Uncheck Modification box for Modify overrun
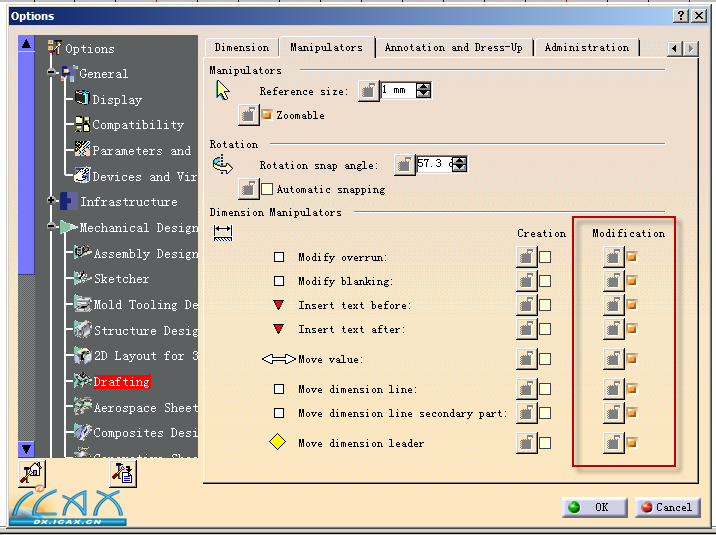Screen dimensions: 716x535 (x=632, y=257)
